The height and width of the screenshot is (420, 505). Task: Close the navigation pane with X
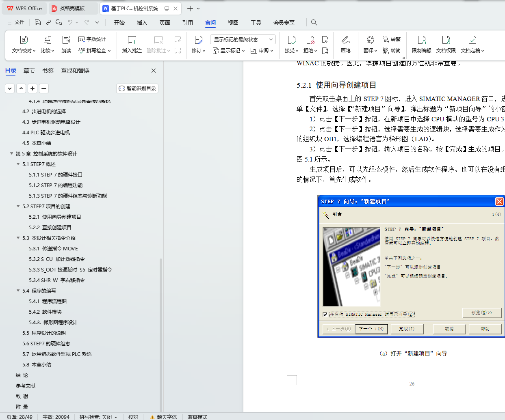(x=154, y=71)
